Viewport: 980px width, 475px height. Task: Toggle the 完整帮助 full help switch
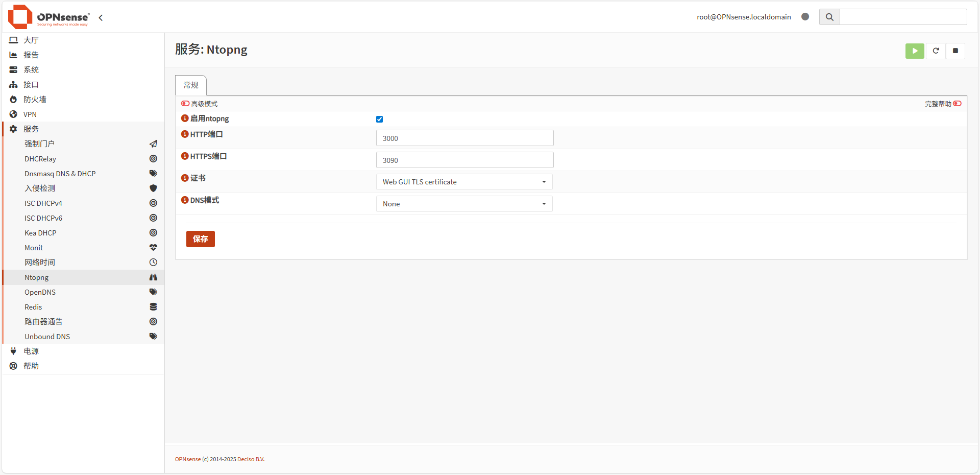(x=957, y=104)
